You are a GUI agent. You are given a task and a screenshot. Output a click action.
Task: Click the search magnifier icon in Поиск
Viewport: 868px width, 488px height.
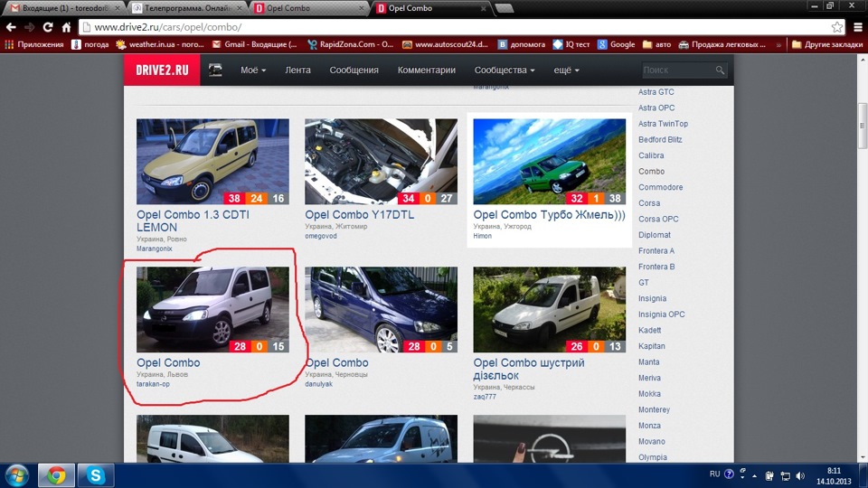point(720,70)
